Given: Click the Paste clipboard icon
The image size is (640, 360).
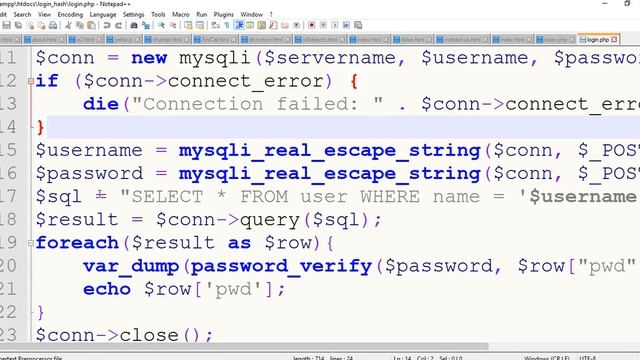Looking at the screenshot, I should click(91, 25).
